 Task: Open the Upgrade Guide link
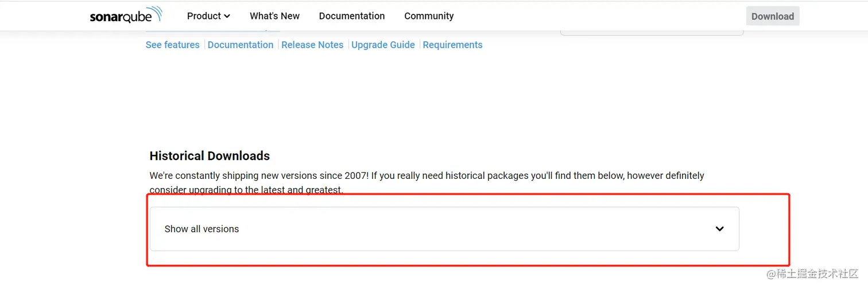(383, 45)
